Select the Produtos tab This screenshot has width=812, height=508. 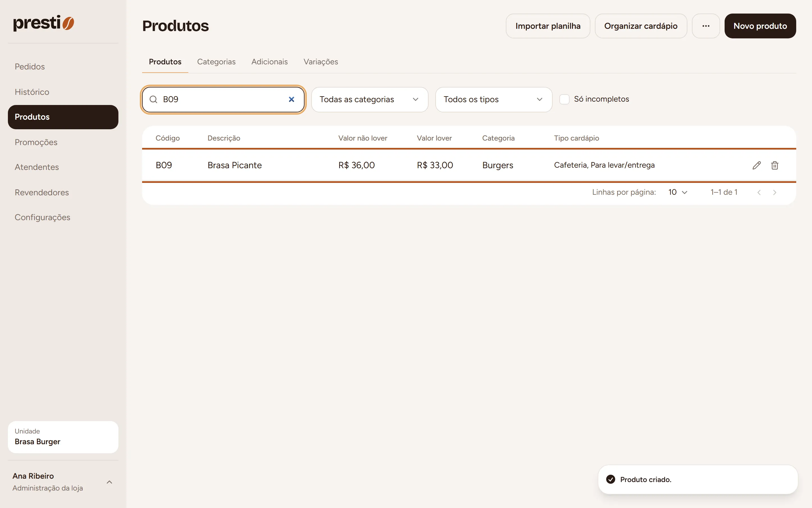click(165, 62)
